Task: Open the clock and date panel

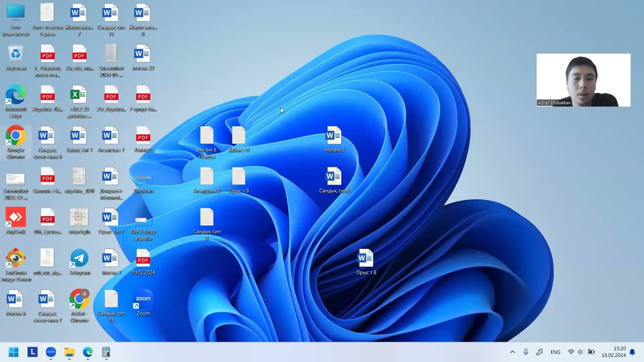Action: [613, 352]
